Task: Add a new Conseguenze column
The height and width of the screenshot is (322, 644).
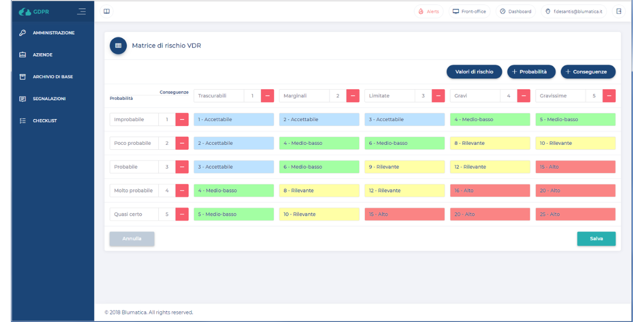Action: [588, 71]
